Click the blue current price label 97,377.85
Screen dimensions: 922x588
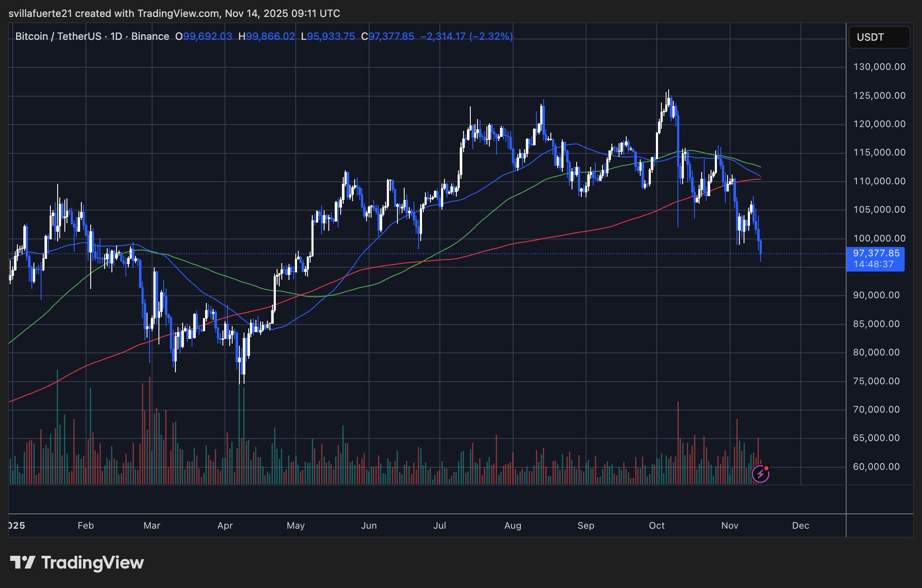tap(875, 253)
